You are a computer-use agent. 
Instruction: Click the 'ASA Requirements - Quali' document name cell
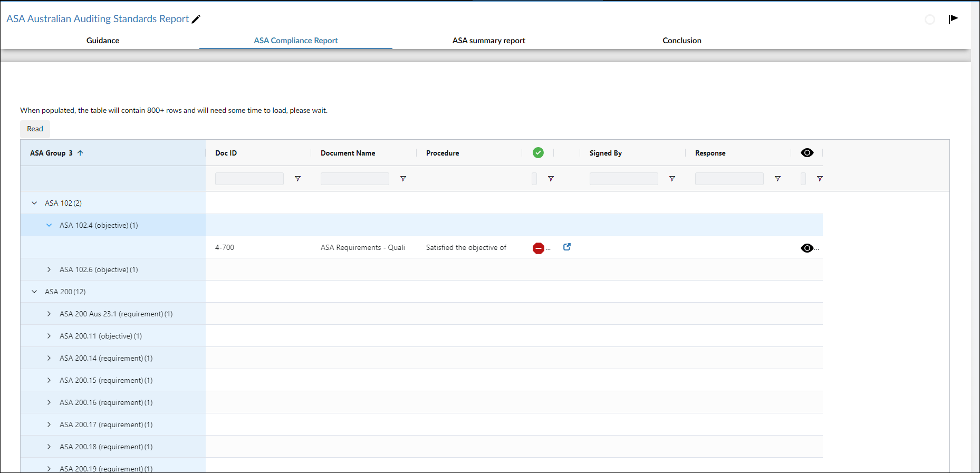click(363, 247)
